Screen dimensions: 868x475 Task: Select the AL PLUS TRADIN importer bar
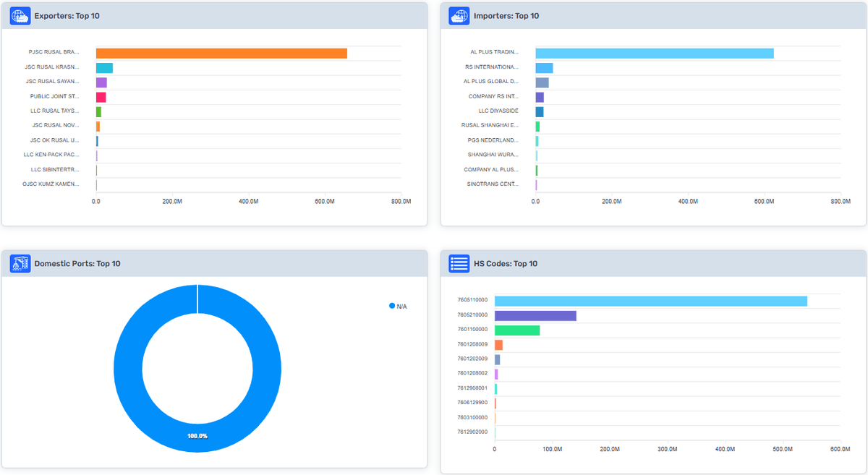point(654,54)
